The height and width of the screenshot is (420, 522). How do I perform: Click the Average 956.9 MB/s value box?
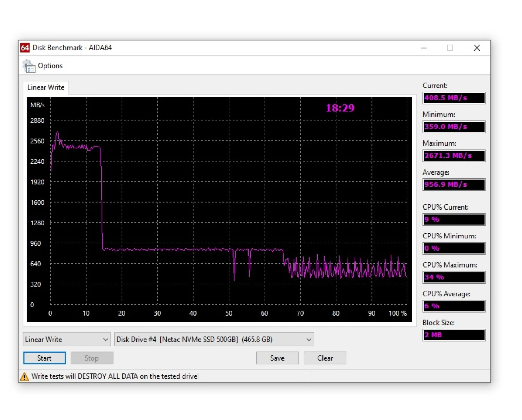(454, 185)
